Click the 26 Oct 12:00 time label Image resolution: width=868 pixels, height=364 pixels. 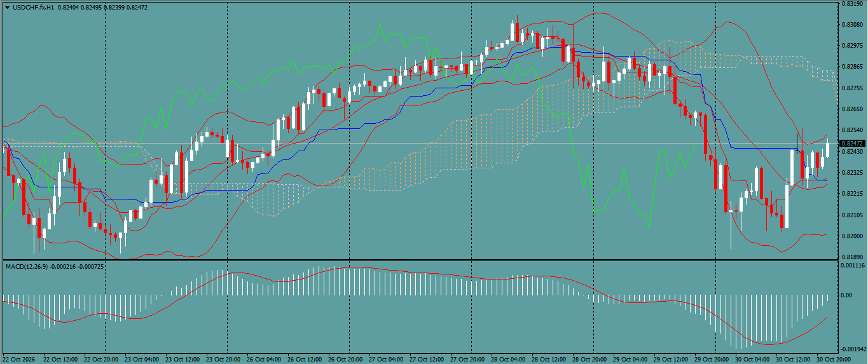(305, 360)
